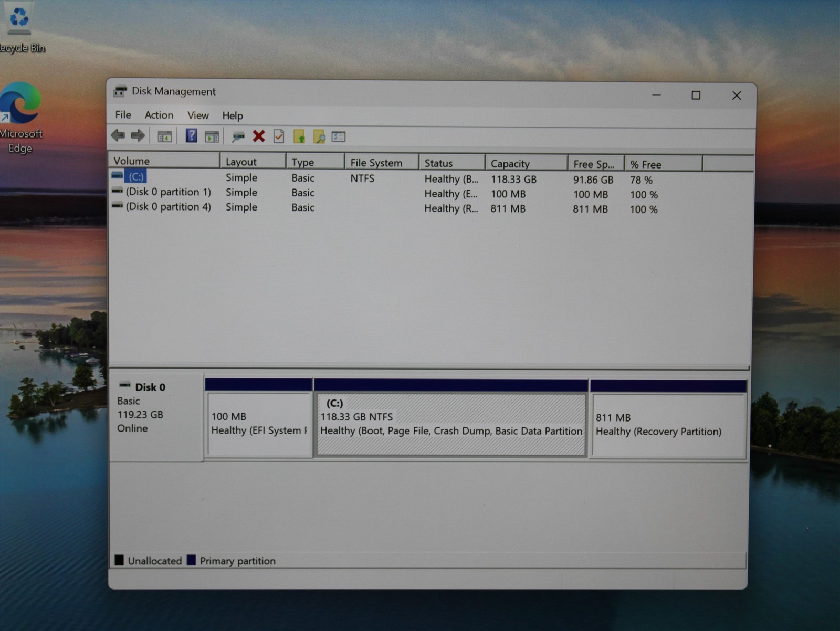840x631 pixels.
Task: Click the settings list view toolbar icon
Action: click(x=339, y=137)
